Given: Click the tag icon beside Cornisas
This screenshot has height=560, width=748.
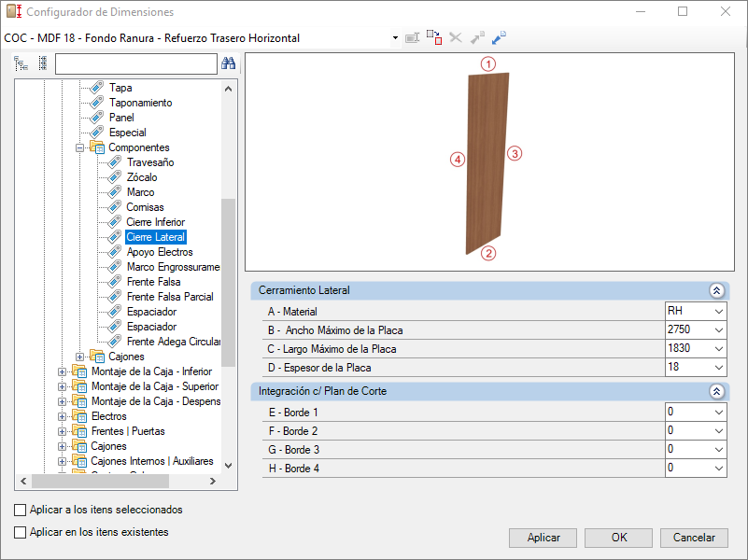Looking at the screenshot, I should (115, 207).
